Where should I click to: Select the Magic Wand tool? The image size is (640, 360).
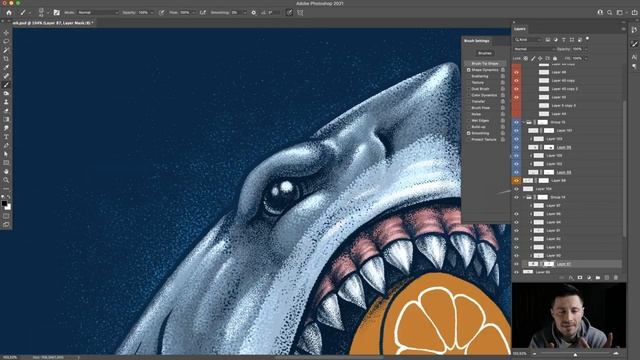point(6,50)
